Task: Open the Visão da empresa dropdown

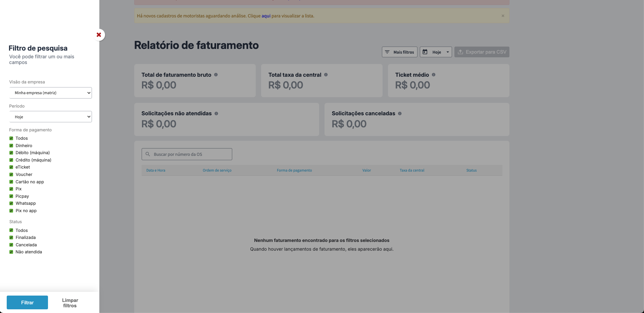Action: coord(51,93)
